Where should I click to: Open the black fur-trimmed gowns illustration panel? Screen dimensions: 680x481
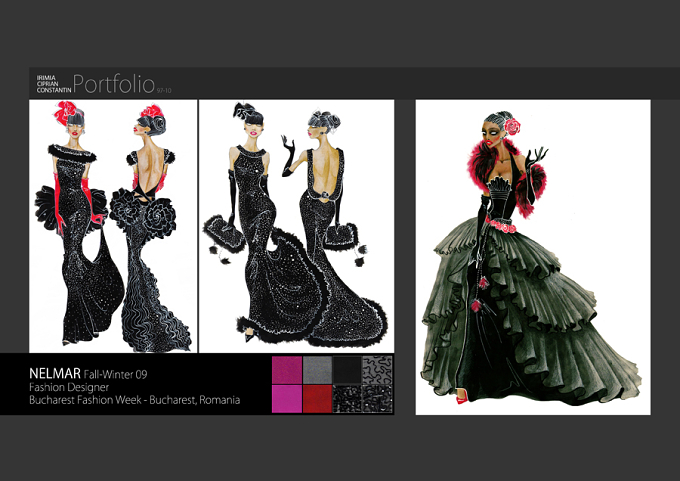click(x=297, y=226)
